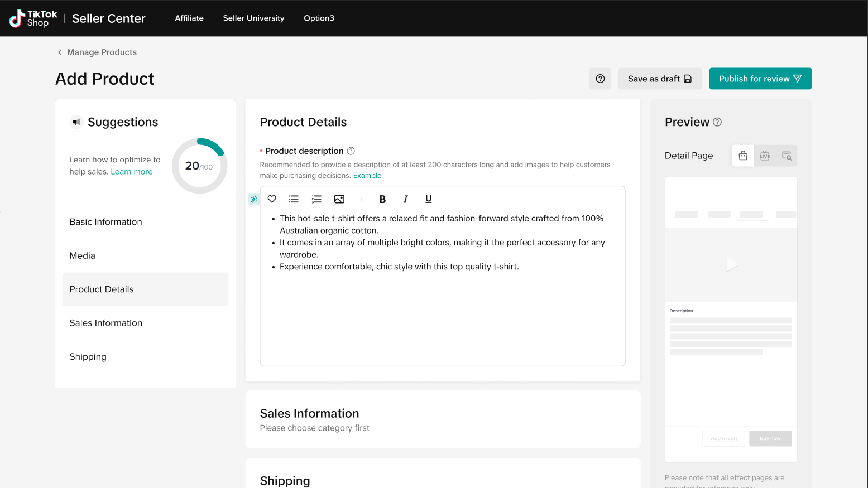Click the Save as draft button

pos(660,79)
